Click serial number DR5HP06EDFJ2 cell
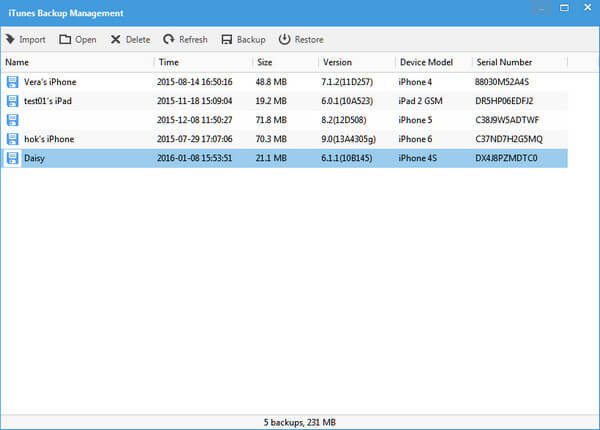 coord(507,100)
